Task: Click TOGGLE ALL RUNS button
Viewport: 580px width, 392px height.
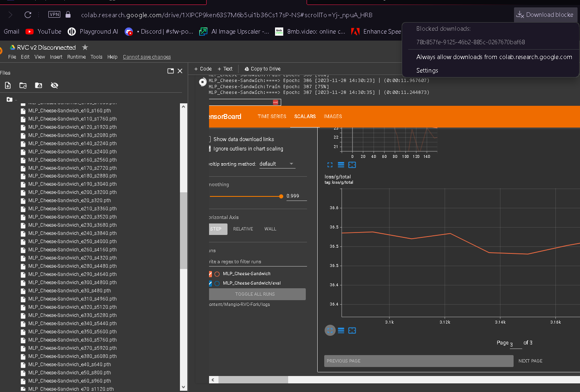Action: point(257,294)
